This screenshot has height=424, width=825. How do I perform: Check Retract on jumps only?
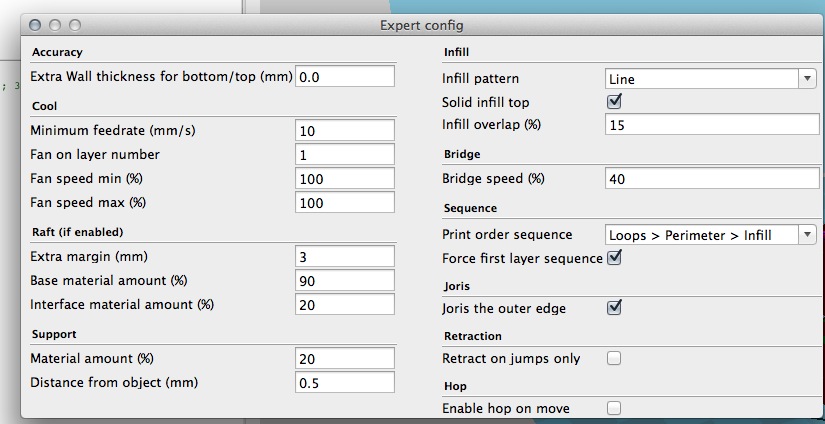(x=615, y=358)
